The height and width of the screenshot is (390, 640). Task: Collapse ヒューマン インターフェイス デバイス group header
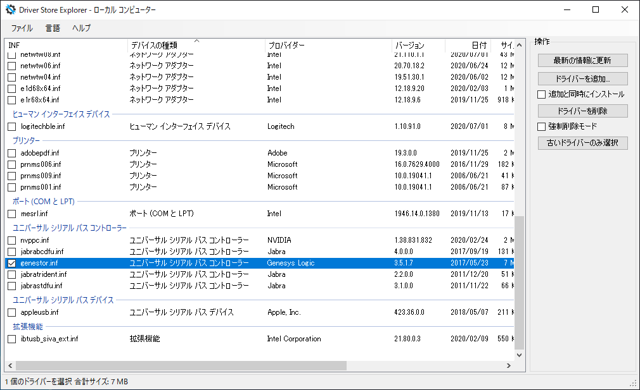point(61,114)
